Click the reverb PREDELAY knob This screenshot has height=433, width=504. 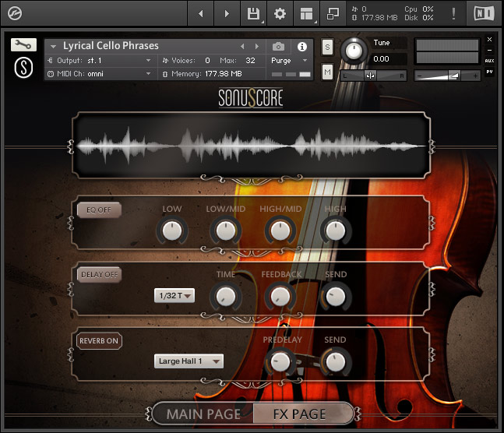click(280, 361)
